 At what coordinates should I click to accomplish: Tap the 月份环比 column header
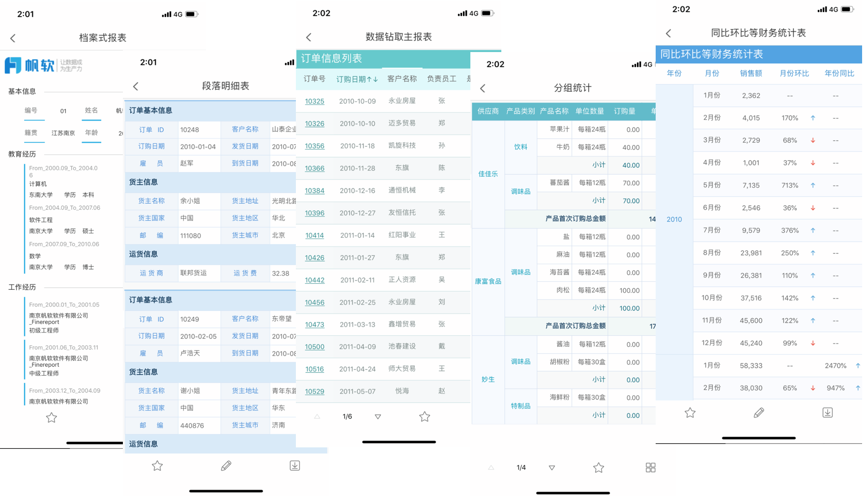click(794, 73)
